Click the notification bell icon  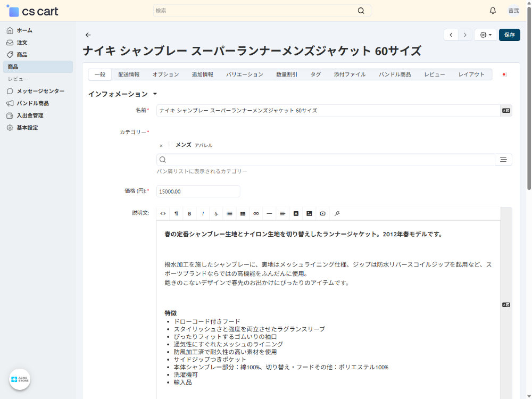click(x=493, y=11)
